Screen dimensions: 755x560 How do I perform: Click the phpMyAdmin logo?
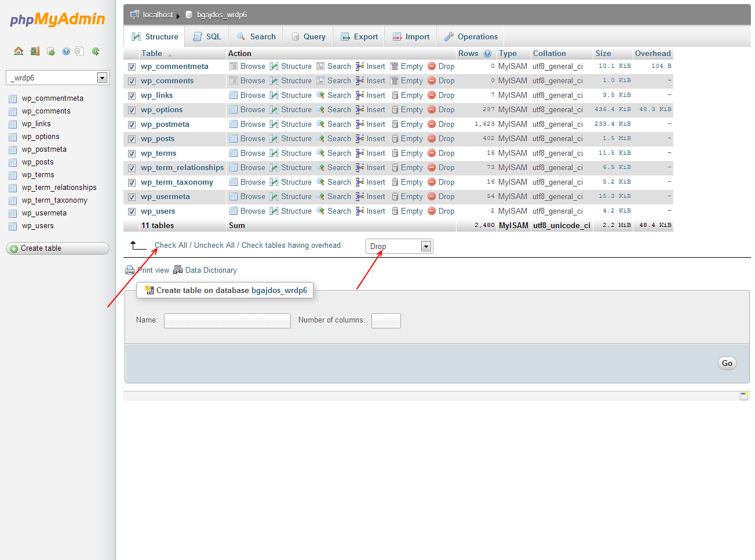click(57, 20)
